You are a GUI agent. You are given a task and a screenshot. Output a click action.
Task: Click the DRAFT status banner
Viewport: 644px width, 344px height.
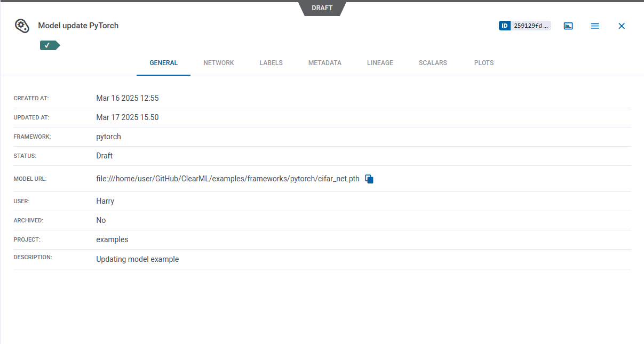click(x=322, y=8)
